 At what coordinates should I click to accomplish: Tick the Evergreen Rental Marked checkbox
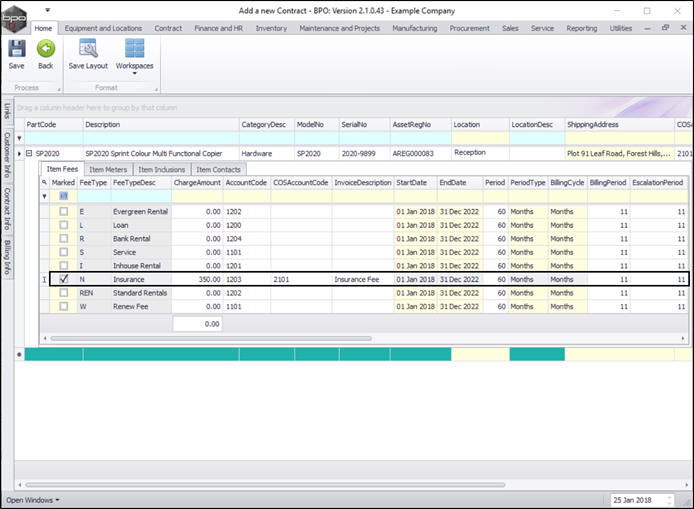click(x=64, y=212)
